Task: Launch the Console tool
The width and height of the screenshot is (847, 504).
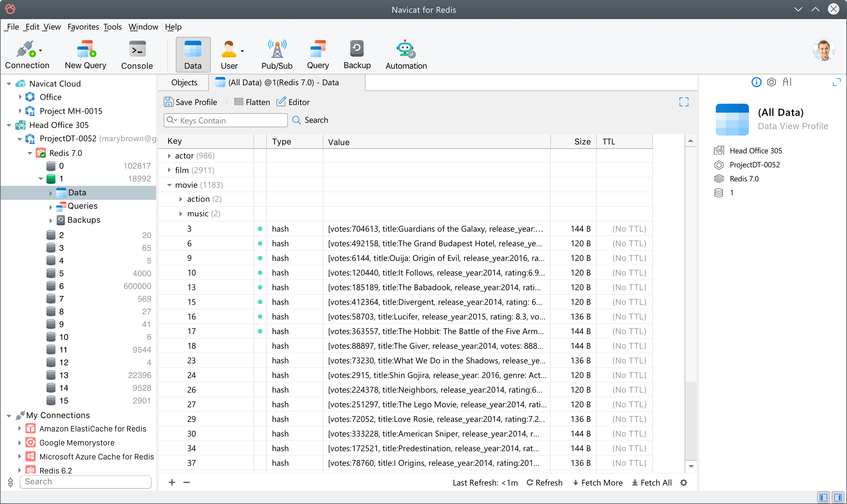Action: (137, 54)
